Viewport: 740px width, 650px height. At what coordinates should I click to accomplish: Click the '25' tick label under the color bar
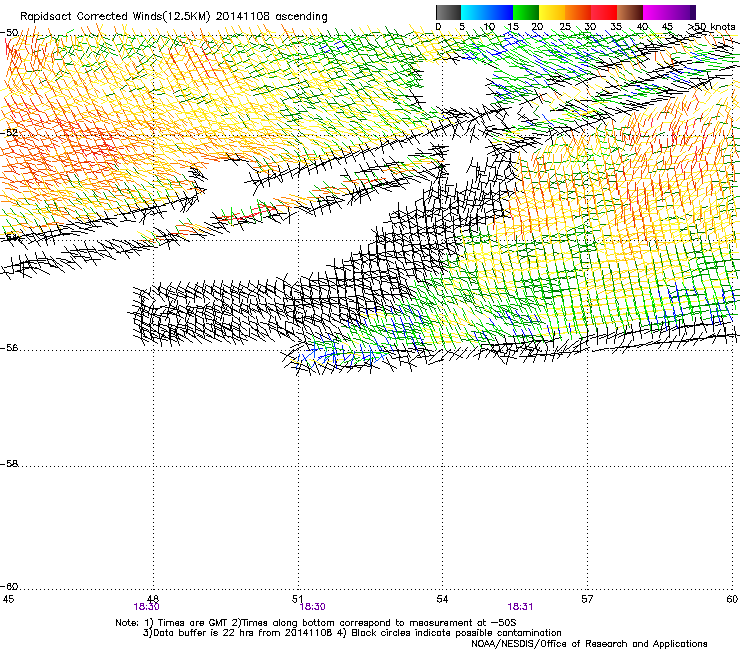tap(565, 27)
